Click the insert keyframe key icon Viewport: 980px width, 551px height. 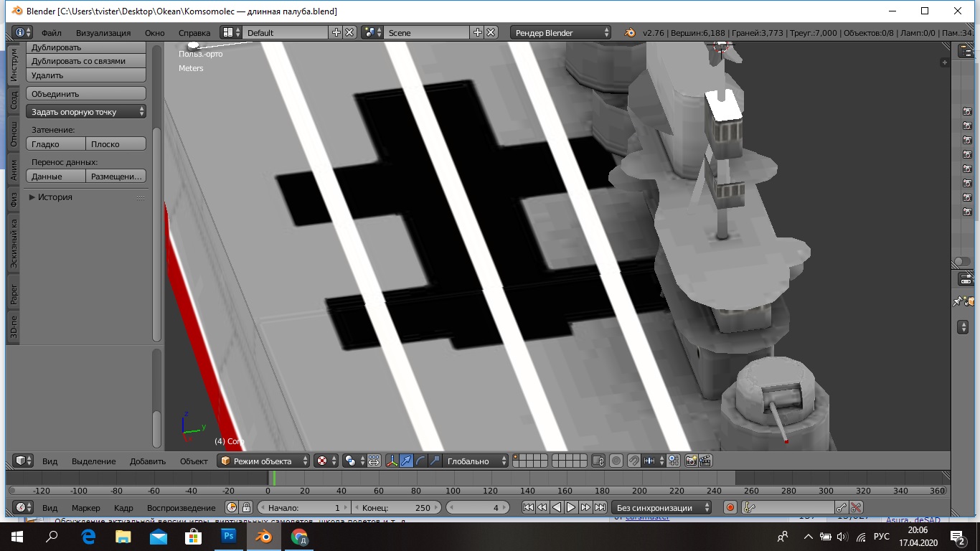[x=842, y=507]
